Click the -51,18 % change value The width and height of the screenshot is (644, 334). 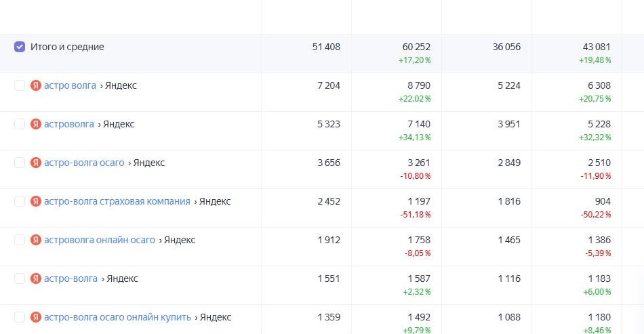click(416, 214)
